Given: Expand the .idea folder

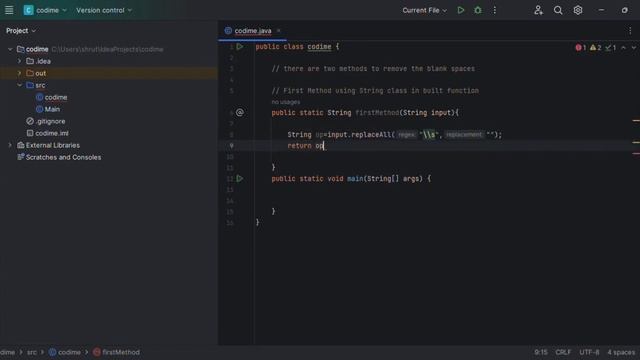Looking at the screenshot, I should point(19,61).
